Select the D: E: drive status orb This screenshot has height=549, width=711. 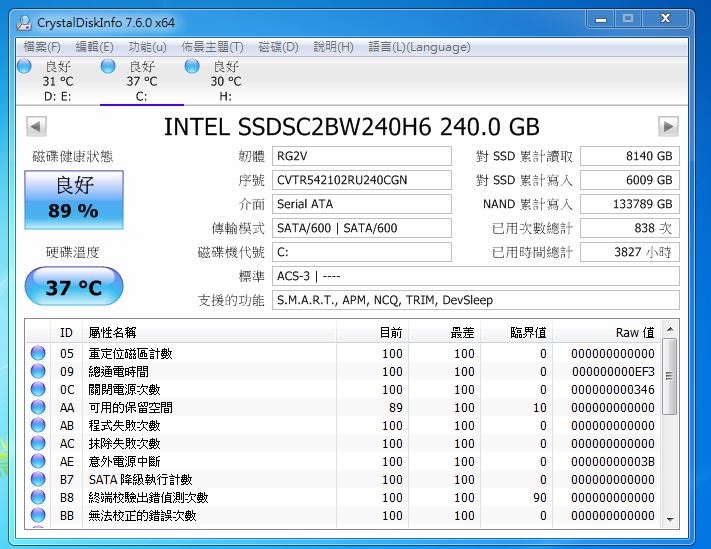(24, 66)
